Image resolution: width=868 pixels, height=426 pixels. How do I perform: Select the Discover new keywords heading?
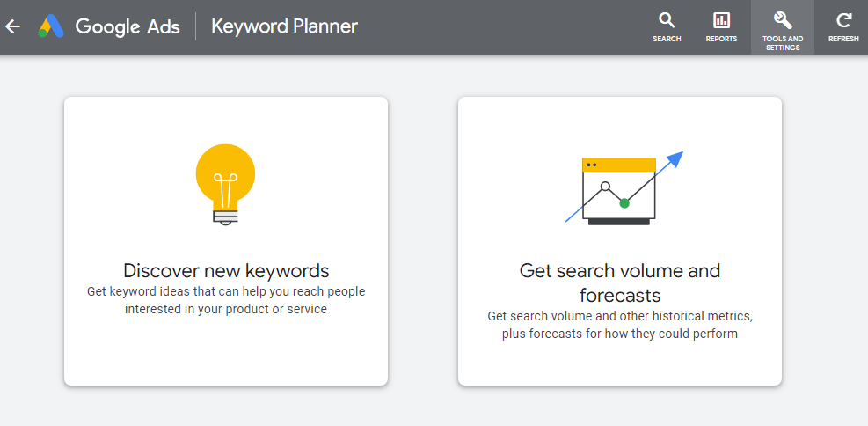pos(226,271)
